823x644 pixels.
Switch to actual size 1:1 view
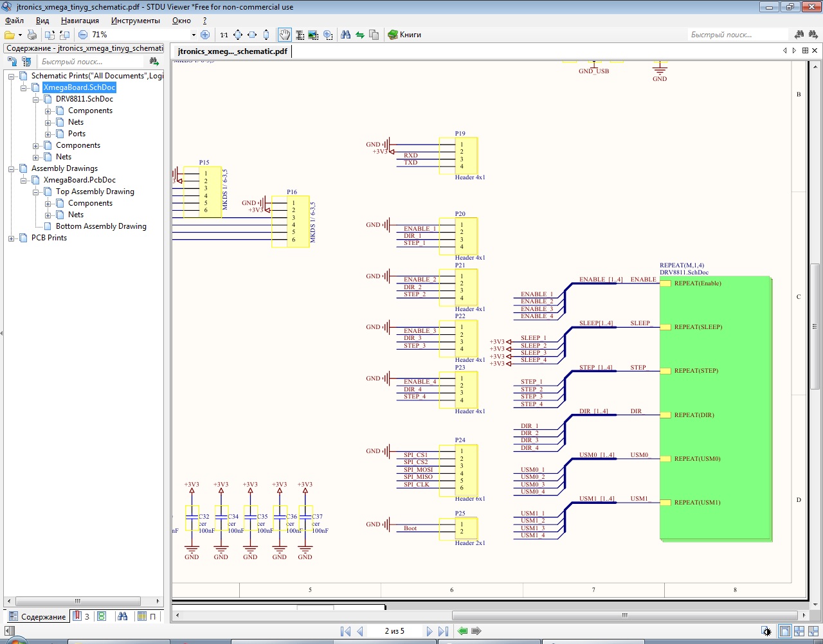point(224,35)
